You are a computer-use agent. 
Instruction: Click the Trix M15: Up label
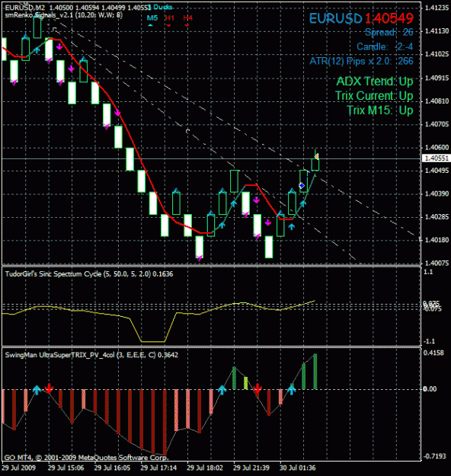point(380,110)
